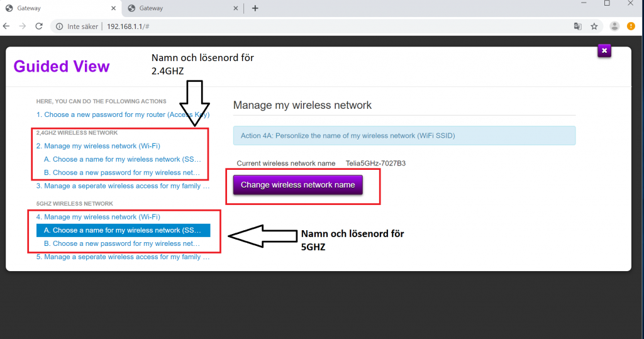Reload the router page

point(39,26)
